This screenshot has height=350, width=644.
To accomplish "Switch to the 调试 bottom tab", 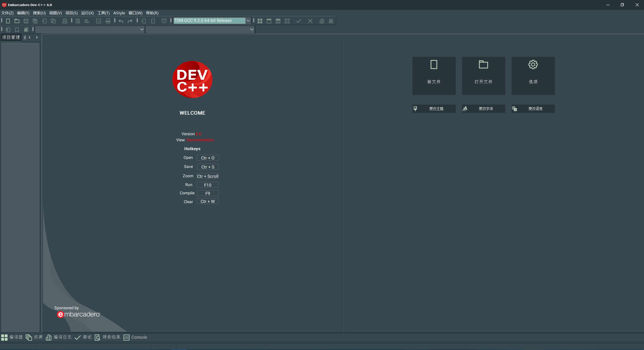I will click(x=83, y=337).
